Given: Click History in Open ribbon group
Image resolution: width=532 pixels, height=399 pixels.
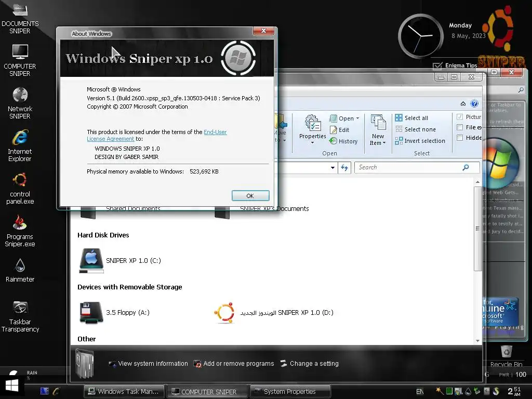Looking at the screenshot, I should (x=343, y=141).
